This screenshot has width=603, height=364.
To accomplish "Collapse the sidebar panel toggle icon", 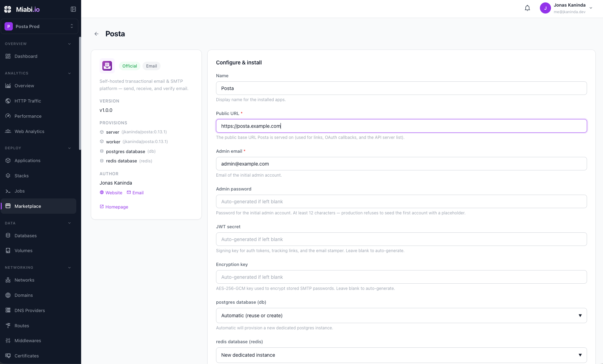I will [73, 9].
